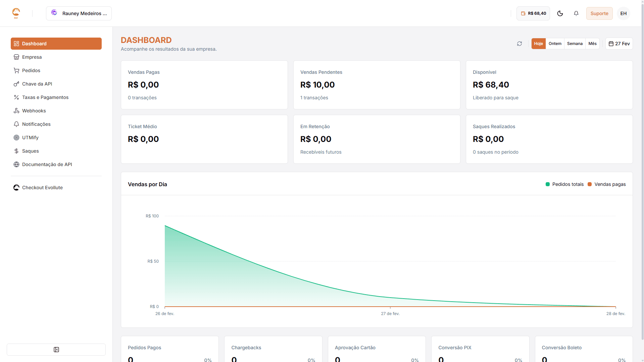Click the Ticket Médio card
Screen dimensions: 644x362
204,139
